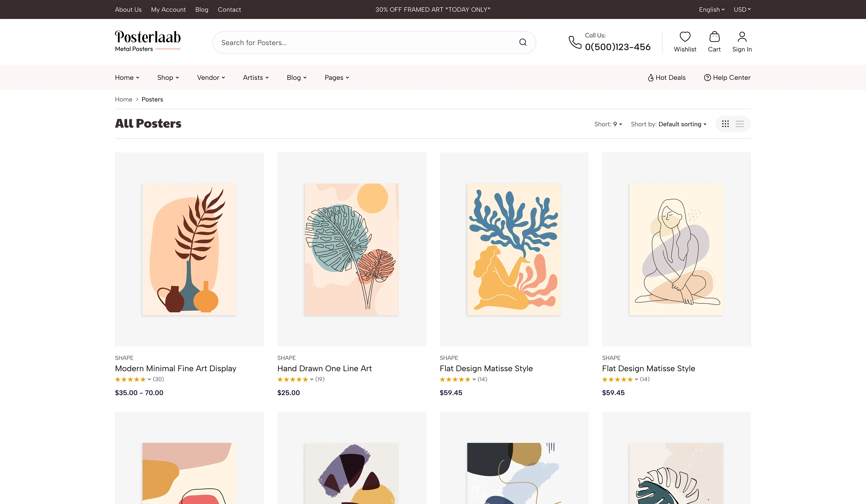Open the English language dropdown
Screen dimensions: 866x504
(x=711, y=10)
